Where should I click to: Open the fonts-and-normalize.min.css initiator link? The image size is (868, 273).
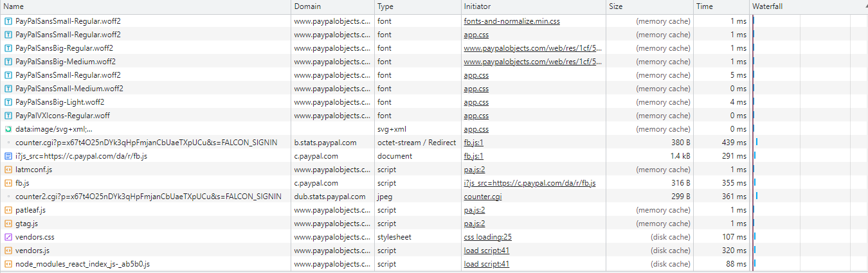[512, 21]
